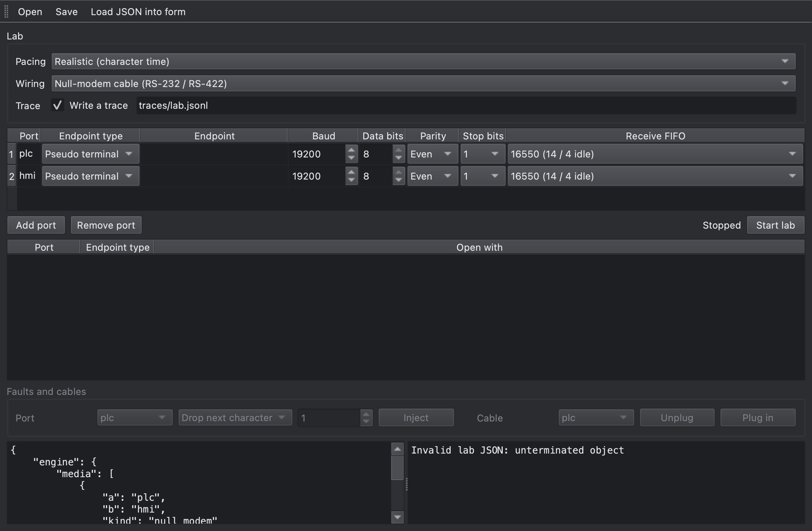
Task: Open Receive FIFO dropdown for plc
Action: (x=655, y=154)
